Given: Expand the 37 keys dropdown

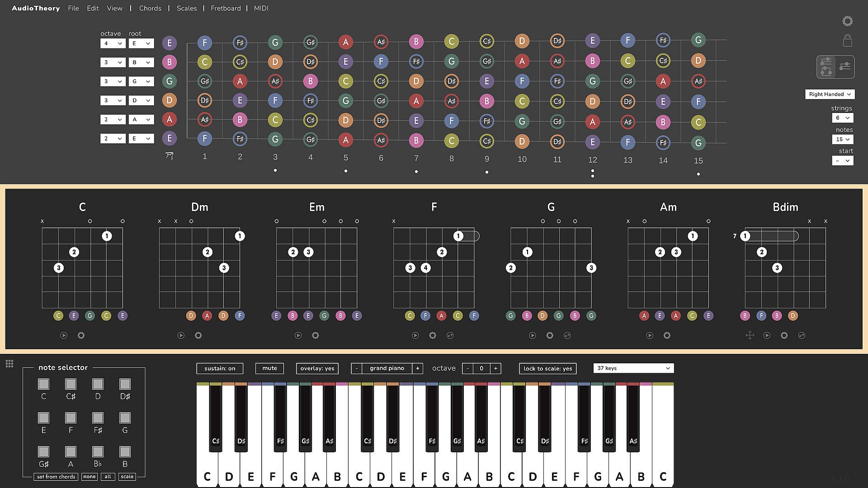Looking at the screenshot, I should [633, 368].
